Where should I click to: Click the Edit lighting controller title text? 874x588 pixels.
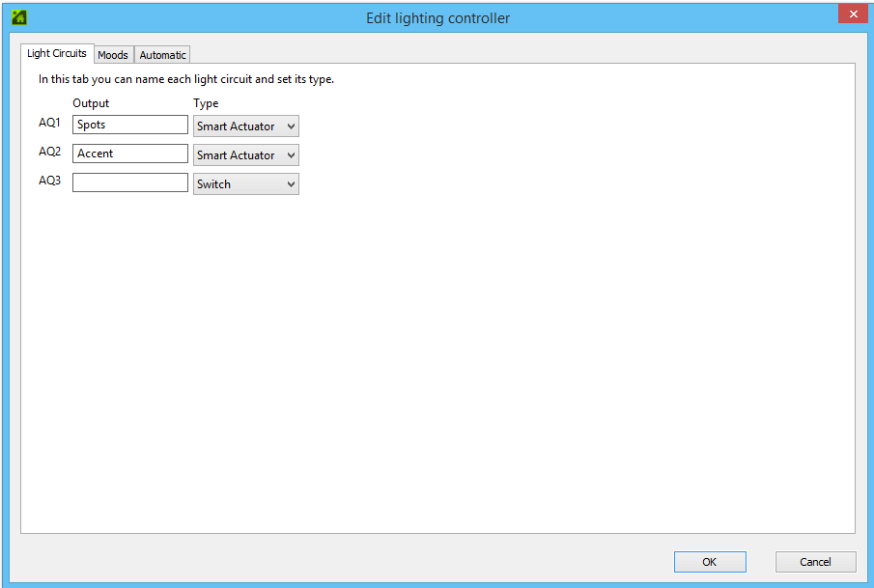437,18
